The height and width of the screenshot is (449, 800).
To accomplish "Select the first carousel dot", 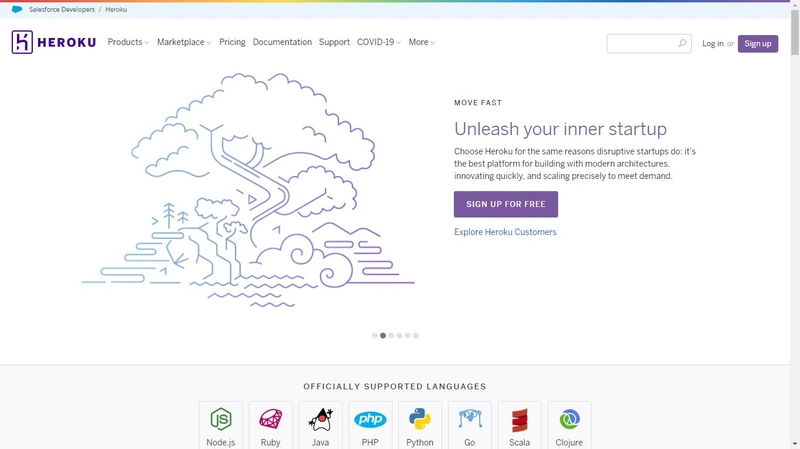I will [374, 336].
